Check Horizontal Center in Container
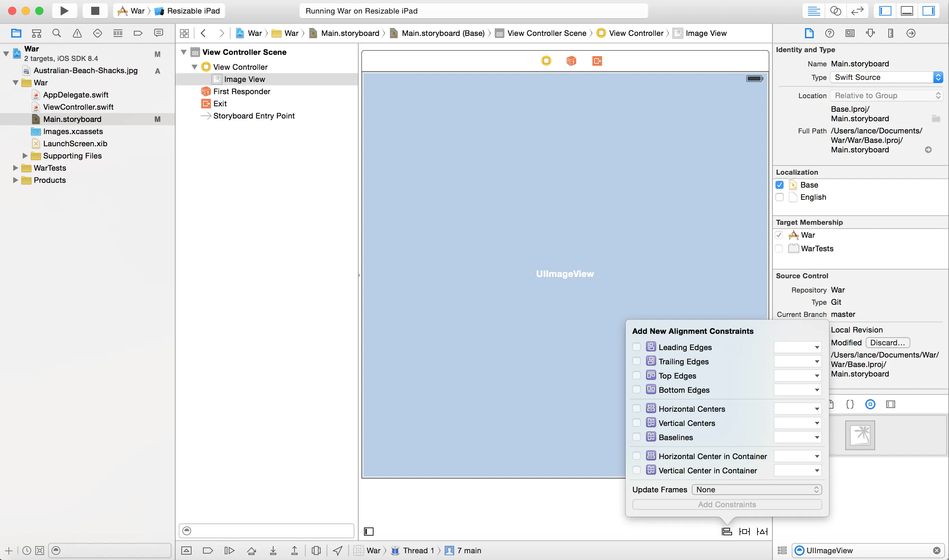The image size is (949, 560). point(636,456)
